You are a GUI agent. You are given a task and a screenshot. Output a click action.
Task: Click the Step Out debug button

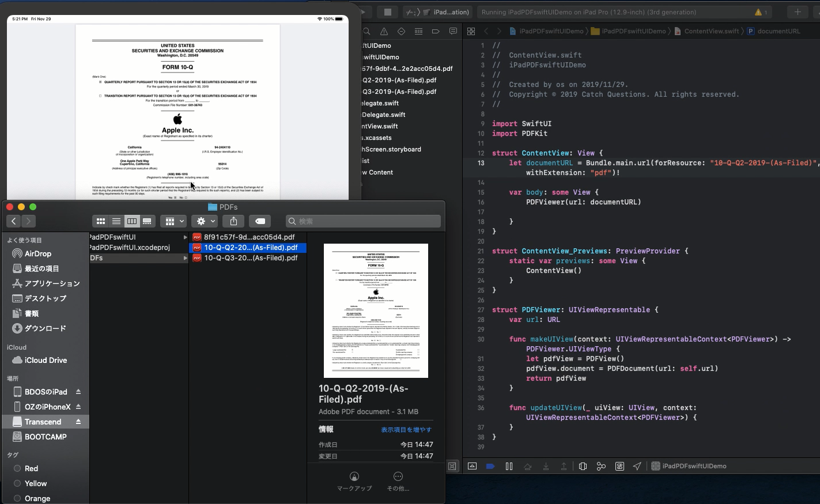click(564, 466)
